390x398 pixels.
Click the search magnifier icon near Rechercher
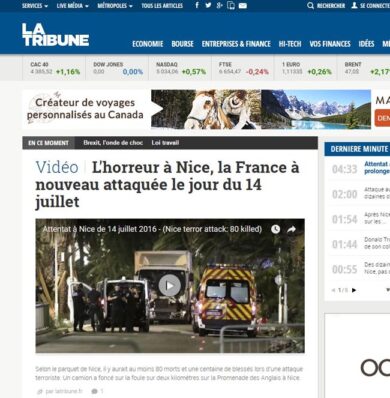pyautogui.click(x=310, y=6)
